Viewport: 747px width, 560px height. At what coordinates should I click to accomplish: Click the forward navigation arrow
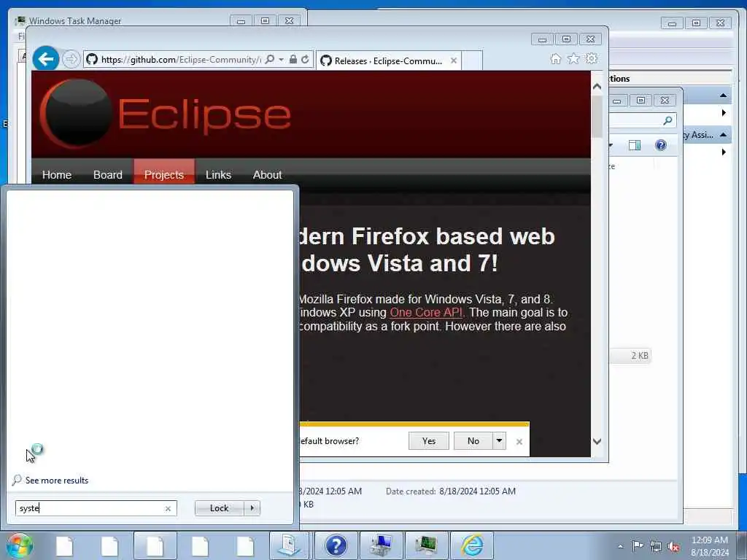click(x=71, y=60)
